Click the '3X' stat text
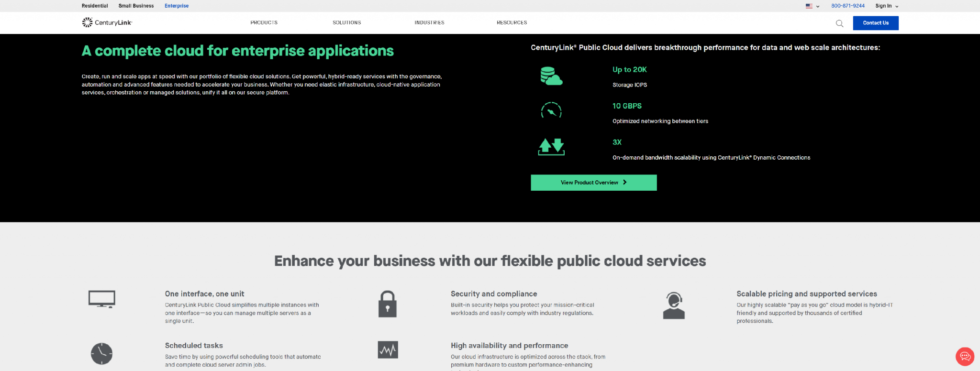The height and width of the screenshot is (371, 980). point(617,142)
